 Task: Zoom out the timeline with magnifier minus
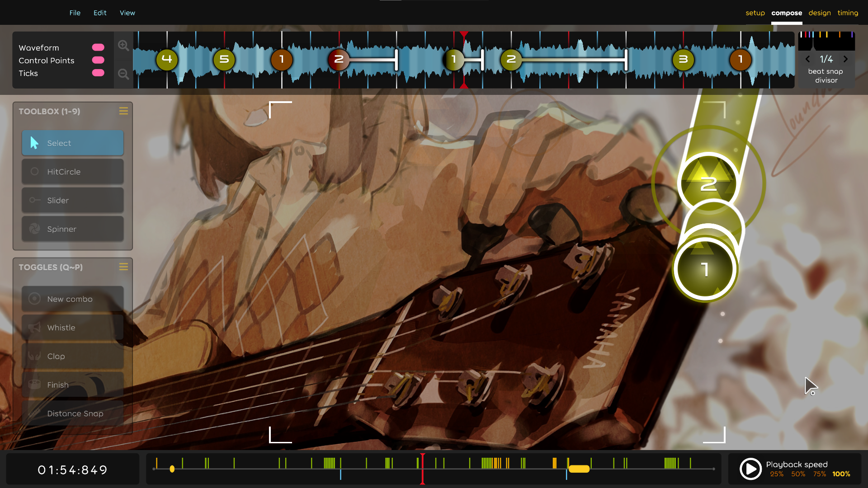pyautogui.click(x=123, y=74)
